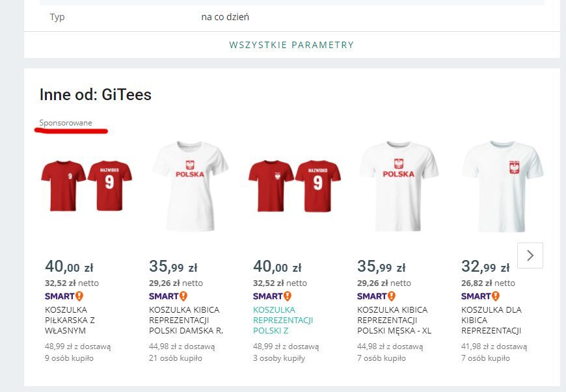
Task: Click Inne od: GiTees heading
Action: point(95,95)
